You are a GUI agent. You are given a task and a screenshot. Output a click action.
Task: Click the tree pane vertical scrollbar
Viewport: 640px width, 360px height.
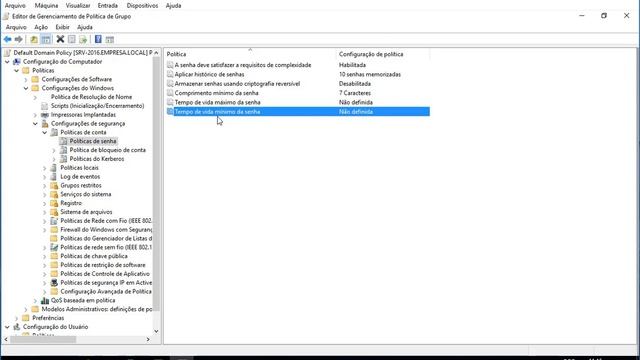(156, 184)
